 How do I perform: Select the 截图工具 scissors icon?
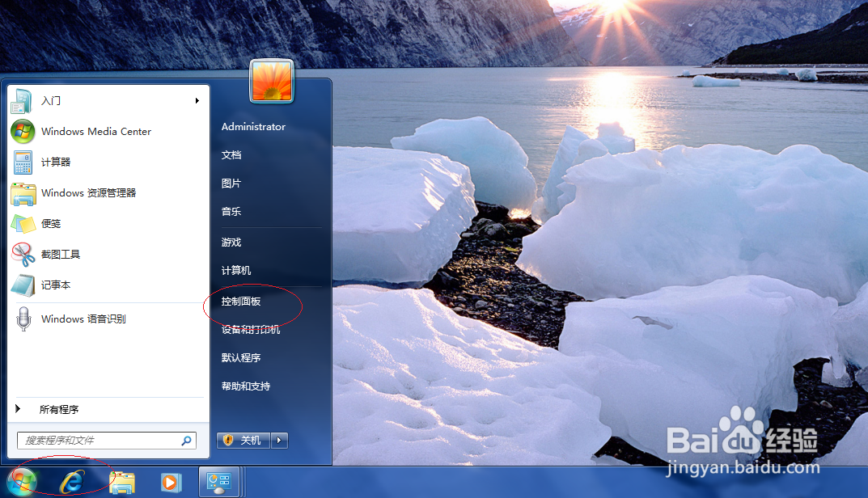tap(23, 254)
